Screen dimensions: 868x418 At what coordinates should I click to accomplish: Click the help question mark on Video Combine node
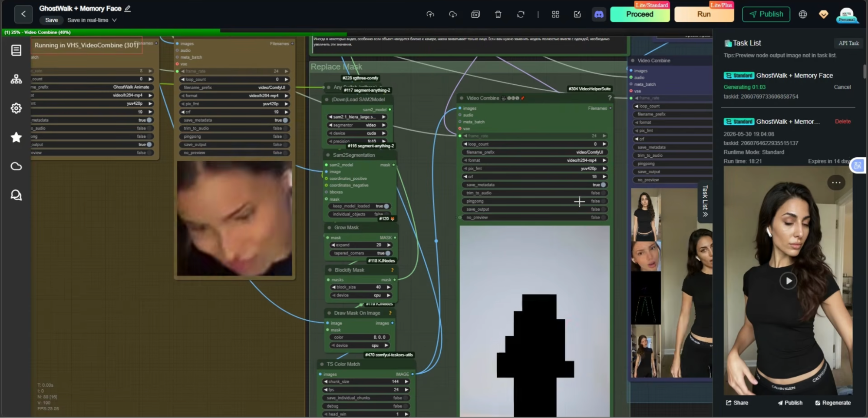(610, 98)
